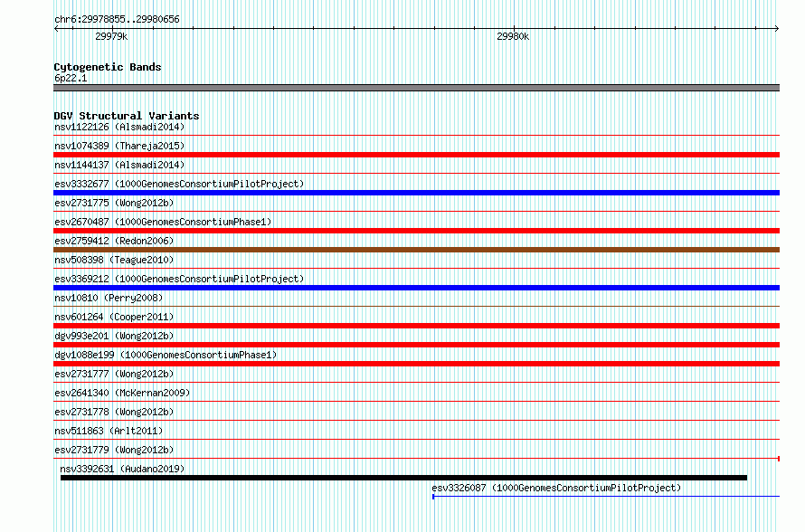Open esv3326087 (1000GenomesConsortiumPilotProject) label
The image size is (805, 532).
click(x=556, y=488)
